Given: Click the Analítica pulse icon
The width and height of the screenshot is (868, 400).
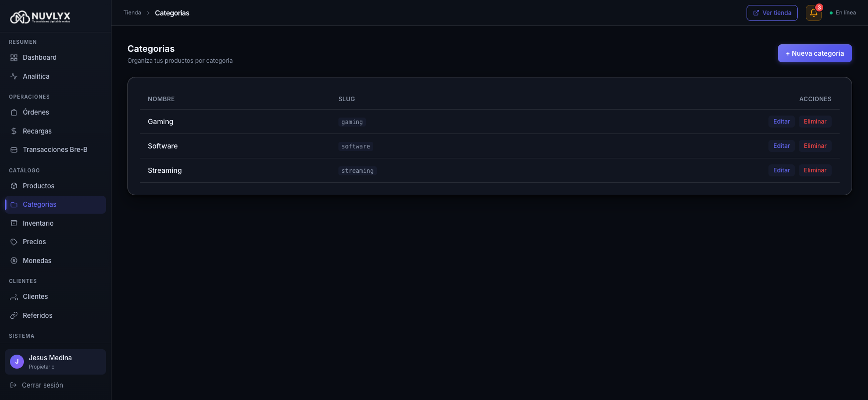Looking at the screenshot, I should (x=14, y=76).
